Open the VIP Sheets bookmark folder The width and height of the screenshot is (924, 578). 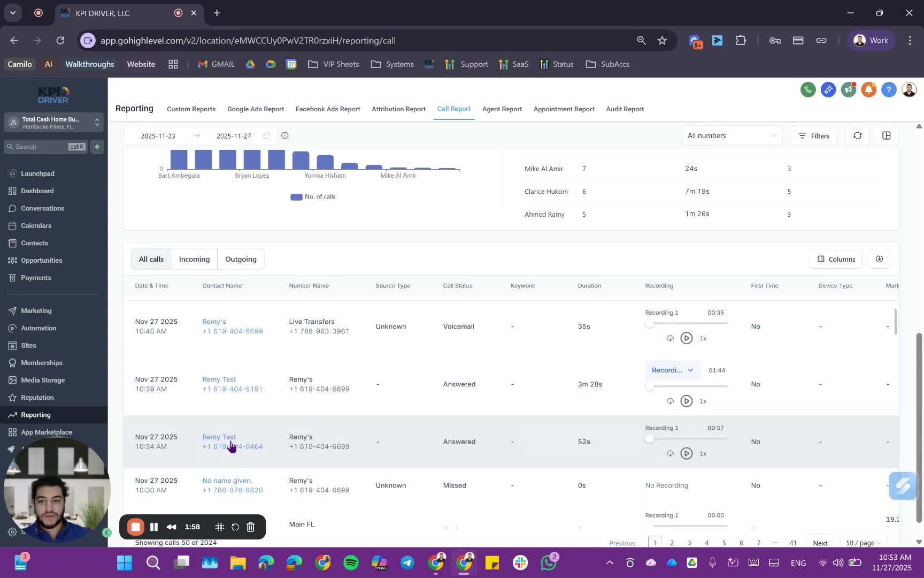pyautogui.click(x=334, y=64)
